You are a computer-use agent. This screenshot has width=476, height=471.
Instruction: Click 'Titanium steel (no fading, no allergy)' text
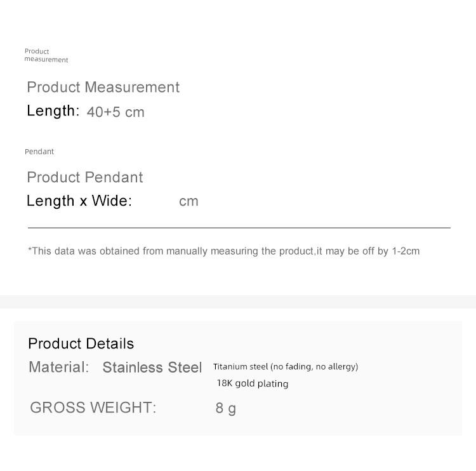click(286, 367)
